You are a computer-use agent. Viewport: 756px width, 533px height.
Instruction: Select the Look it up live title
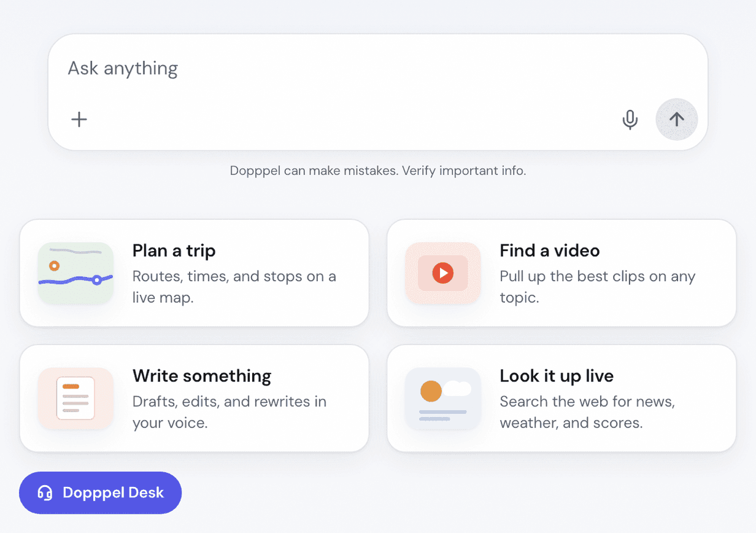click(557, 376)
